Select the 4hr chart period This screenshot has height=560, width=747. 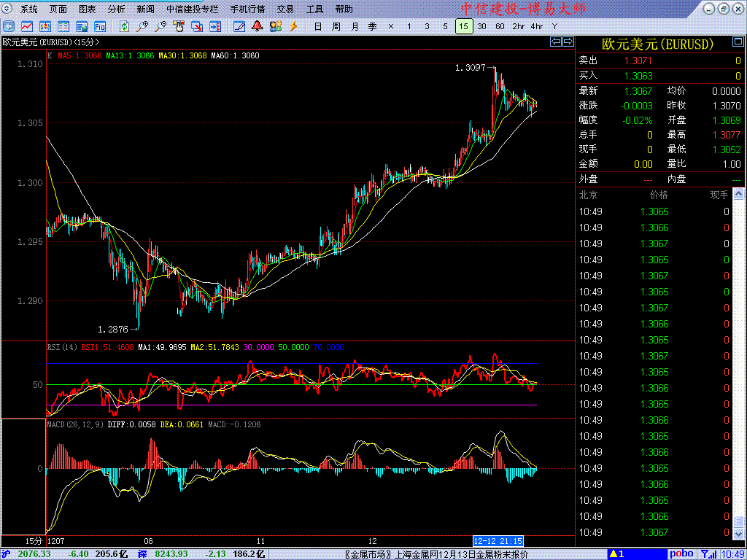(x=537, y=27)
